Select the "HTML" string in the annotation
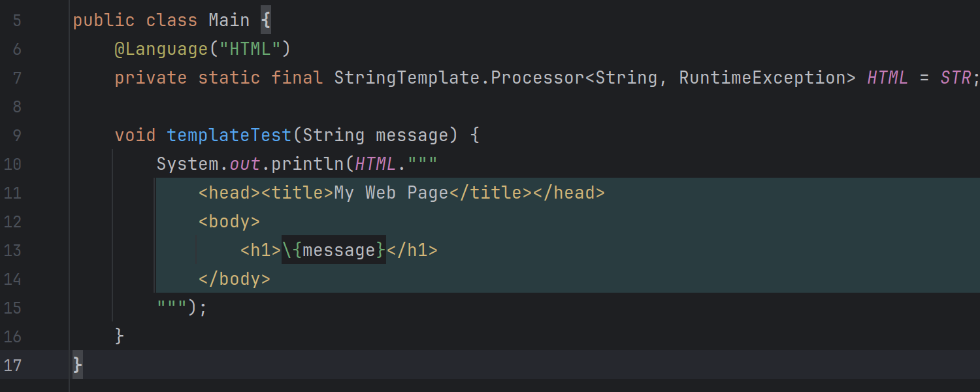This screenshot has height=392, width=980. (250, 49)
